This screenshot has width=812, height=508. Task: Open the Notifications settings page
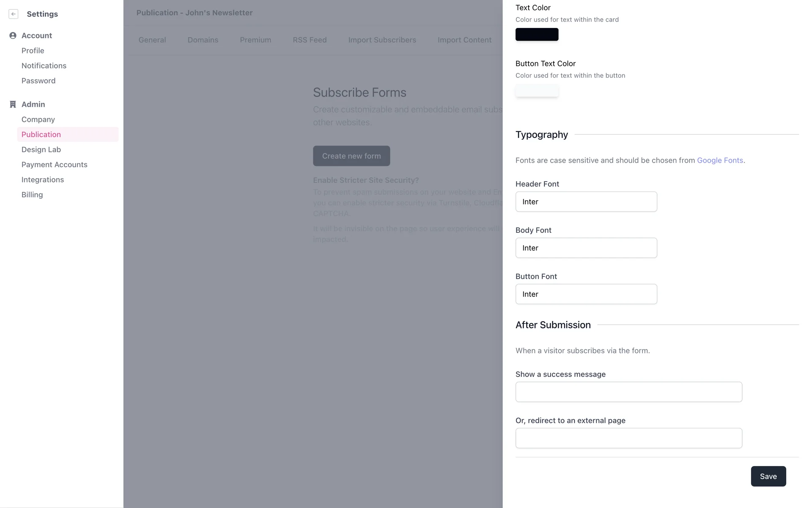[44, 66]
